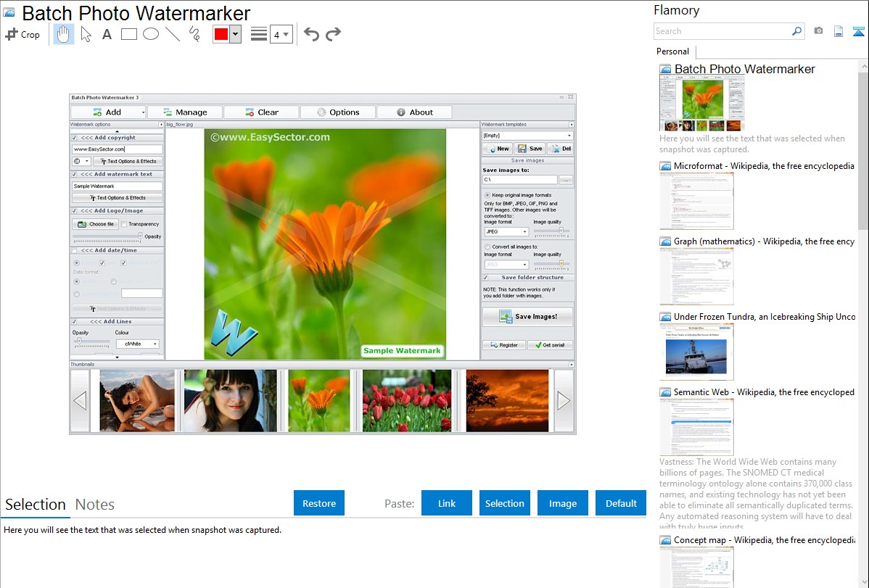Image resolution: width=869 pixels, height=588 pixels.
Task: Open the Personal tab
Action: 672,51
